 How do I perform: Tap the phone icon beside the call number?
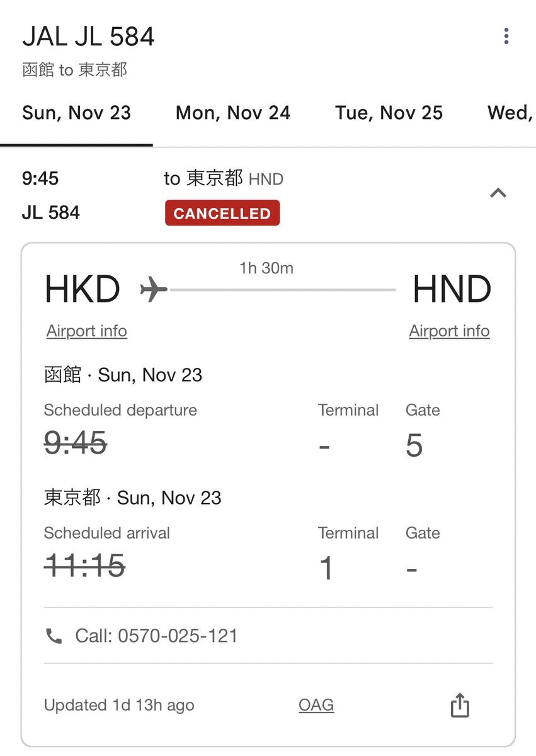coord(54,636)
